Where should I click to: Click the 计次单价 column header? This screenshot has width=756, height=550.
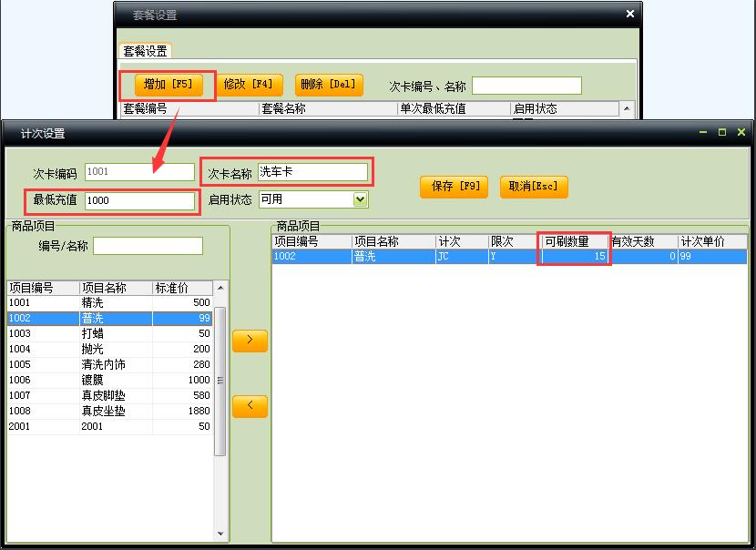712,241
